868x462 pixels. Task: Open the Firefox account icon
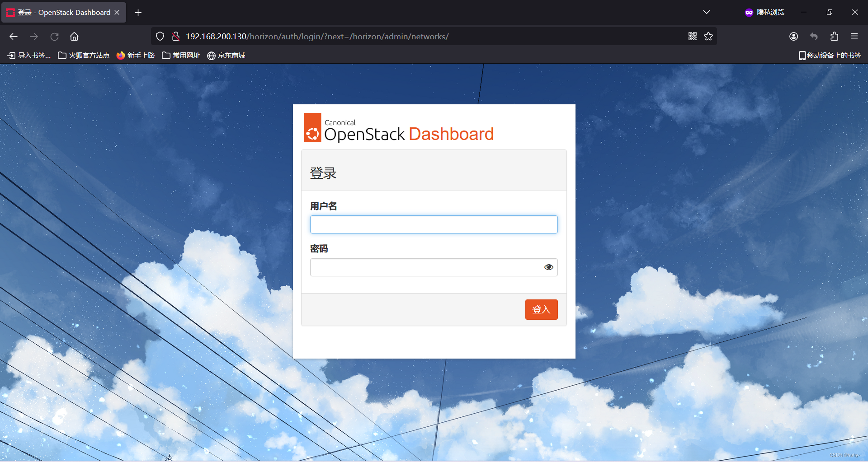point(793,37)
